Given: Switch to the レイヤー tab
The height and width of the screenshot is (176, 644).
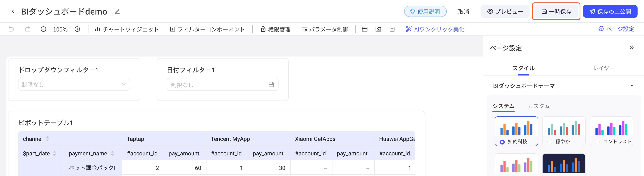Looking at the screenshot, I should pos(604,68).
